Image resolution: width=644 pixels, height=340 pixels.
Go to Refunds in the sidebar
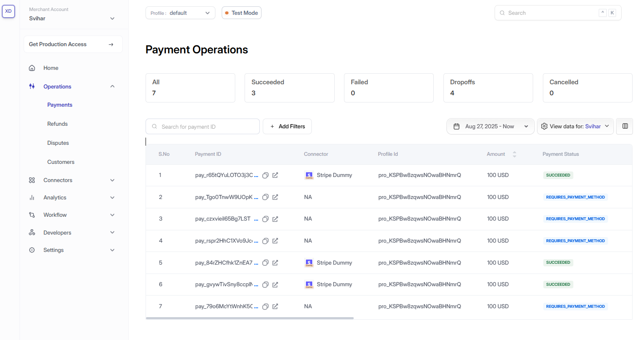pyautogui.click(x=58, y=124)
